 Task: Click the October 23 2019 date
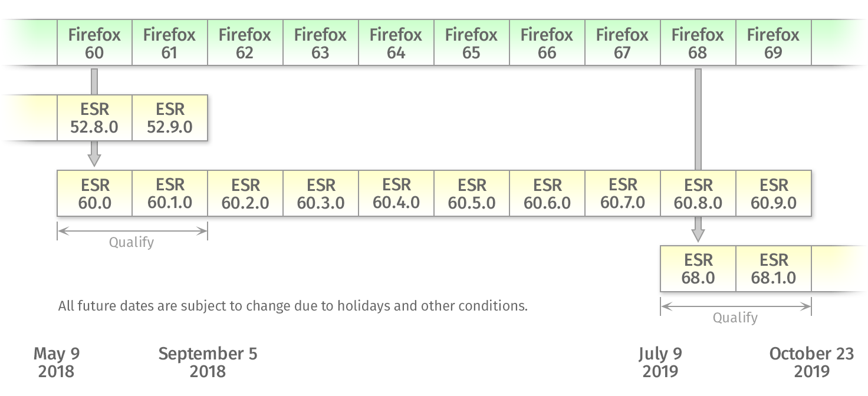tap(811, 362)
